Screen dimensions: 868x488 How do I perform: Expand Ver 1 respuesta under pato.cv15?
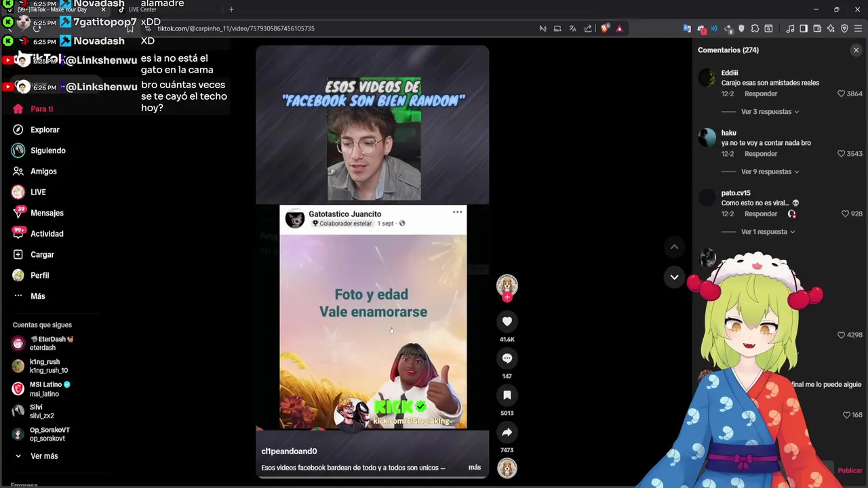(768, 232)
